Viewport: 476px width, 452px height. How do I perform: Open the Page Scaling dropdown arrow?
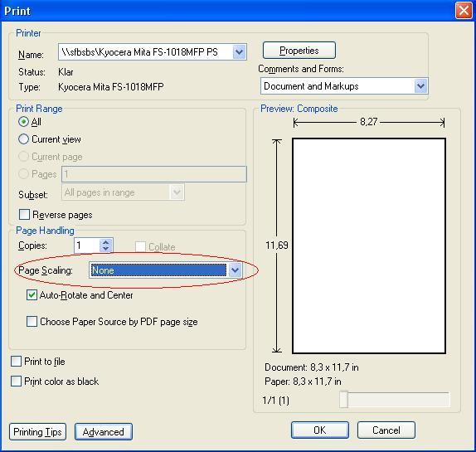tap(235, 270)
